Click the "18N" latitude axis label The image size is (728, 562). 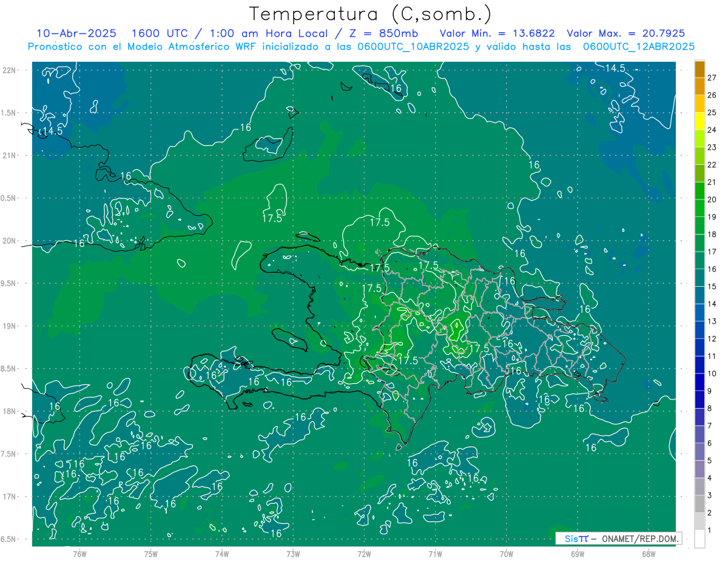[10, 411]
